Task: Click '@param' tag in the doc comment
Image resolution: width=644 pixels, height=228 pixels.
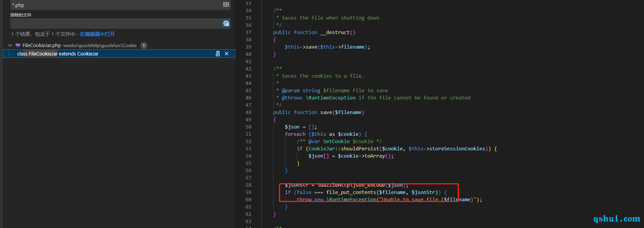Action: coord(291,91)
